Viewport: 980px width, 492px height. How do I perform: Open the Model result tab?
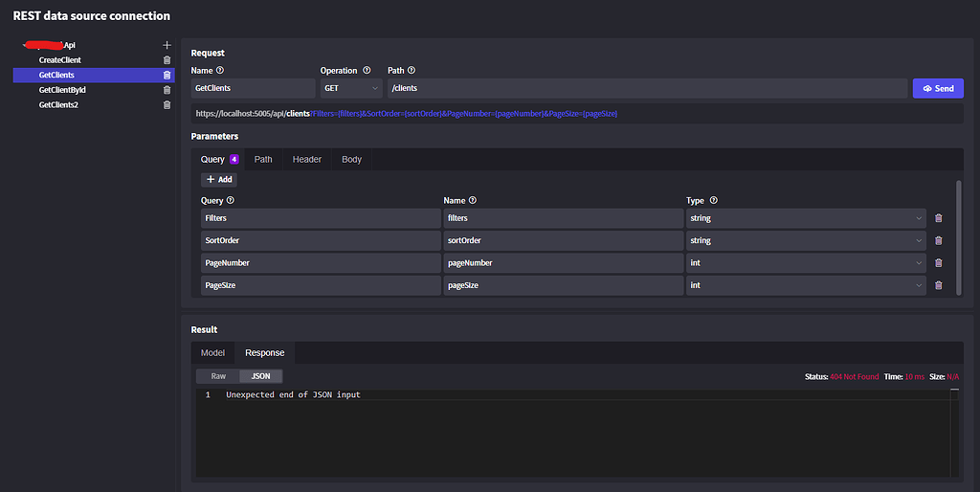pyautogui.click(x=212, y=352)
